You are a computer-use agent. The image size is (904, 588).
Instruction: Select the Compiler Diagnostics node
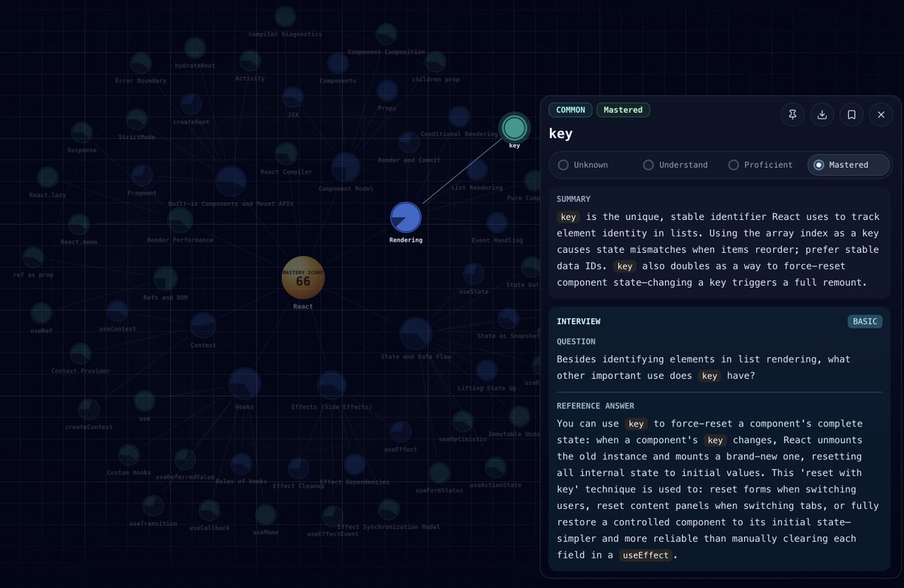[286, 17]
